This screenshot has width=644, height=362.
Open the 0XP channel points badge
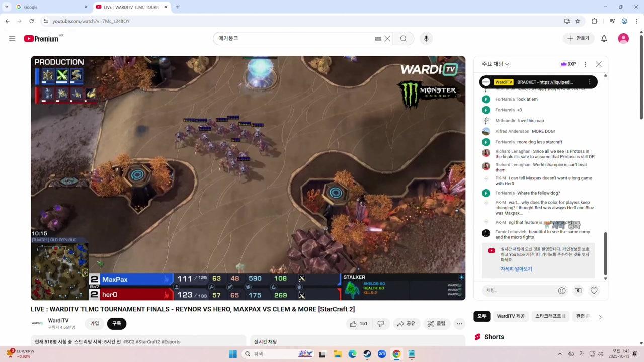click(568, 64)
